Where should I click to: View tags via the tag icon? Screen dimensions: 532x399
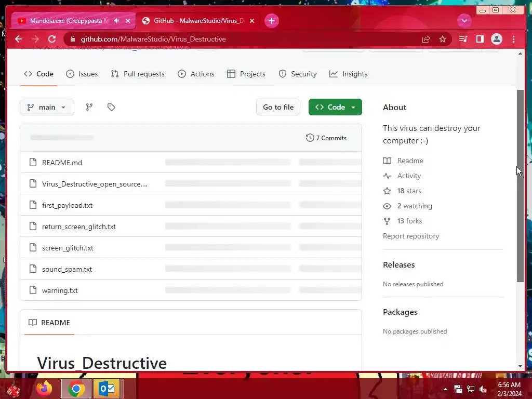(x=111, y=107)
